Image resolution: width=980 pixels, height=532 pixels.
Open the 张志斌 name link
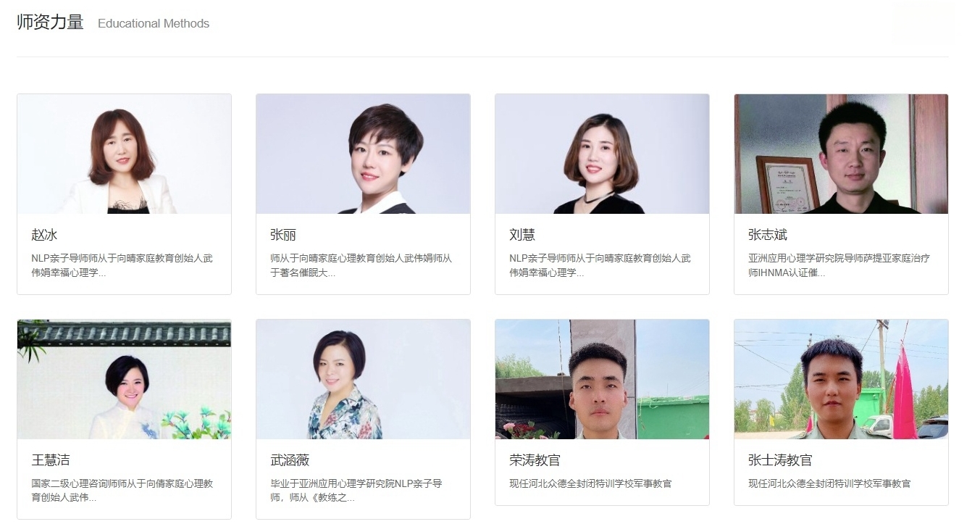(768, 235)
